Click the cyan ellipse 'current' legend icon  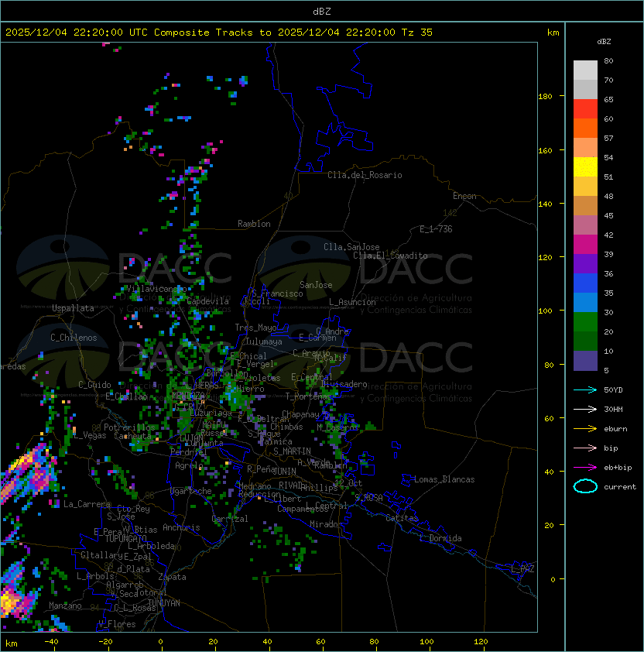pos(585,486)
